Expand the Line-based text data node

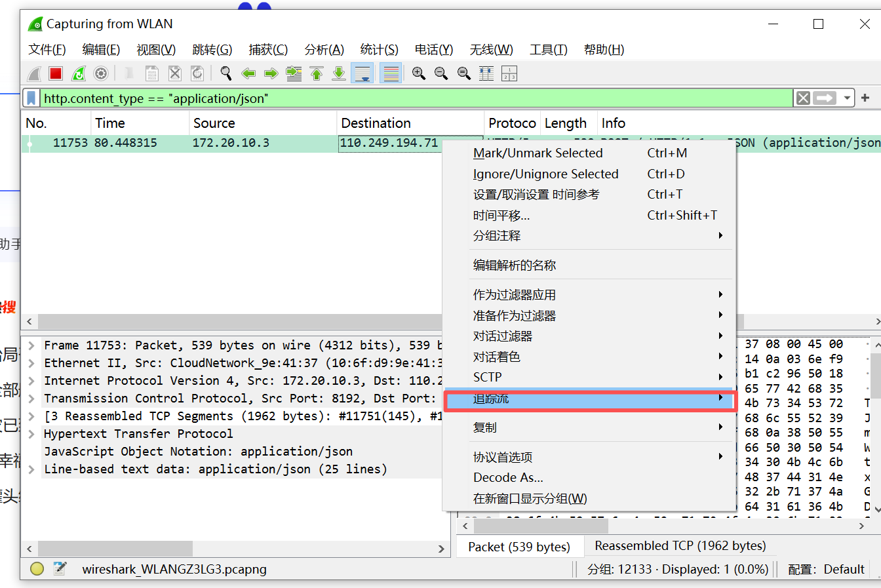tap(31, 469)
